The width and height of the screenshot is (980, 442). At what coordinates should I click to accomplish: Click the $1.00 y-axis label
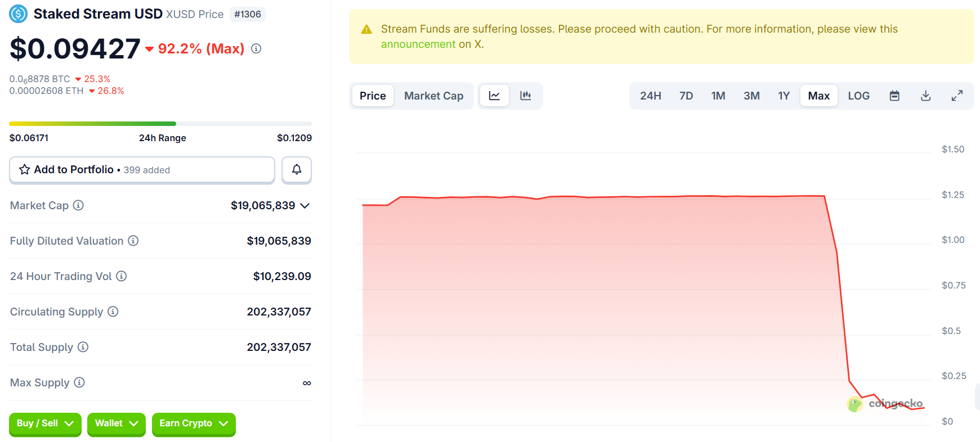(953, 240)
